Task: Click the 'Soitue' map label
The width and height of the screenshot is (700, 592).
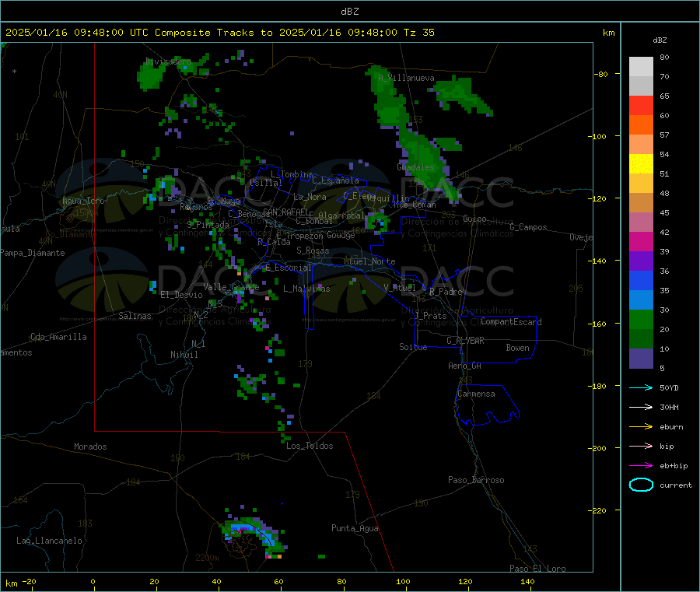Action: click(413, 347)
